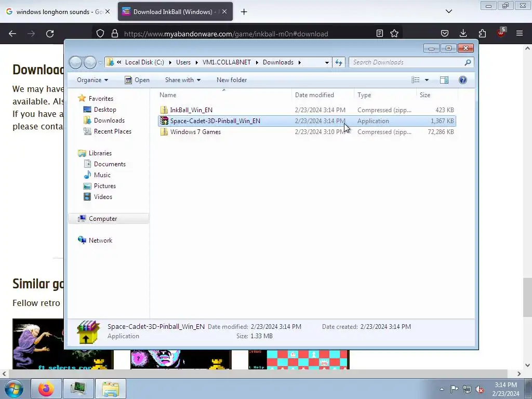
Task: Select the Download InkBall (Windows) tab
Action: tap(176, 12)
